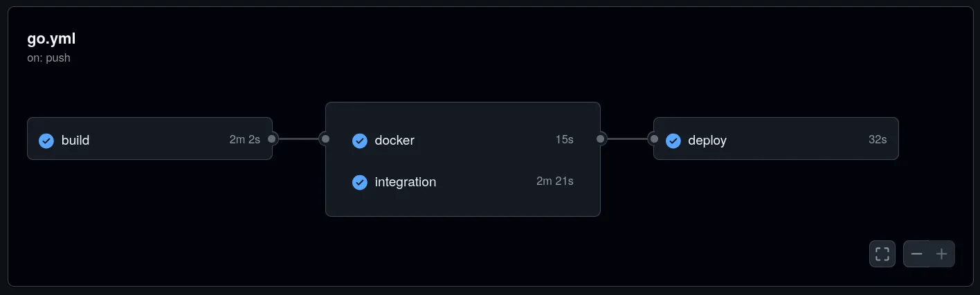This screenshot has height=295, width=980.
Task: Click the fullscreen workflow graph icon
Action: (882, 254)
